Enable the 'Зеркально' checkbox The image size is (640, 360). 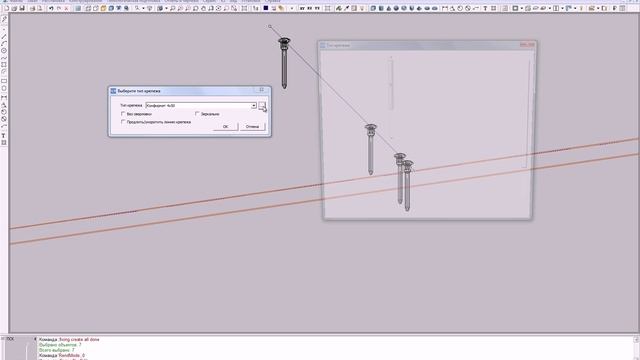pos(197,114)
